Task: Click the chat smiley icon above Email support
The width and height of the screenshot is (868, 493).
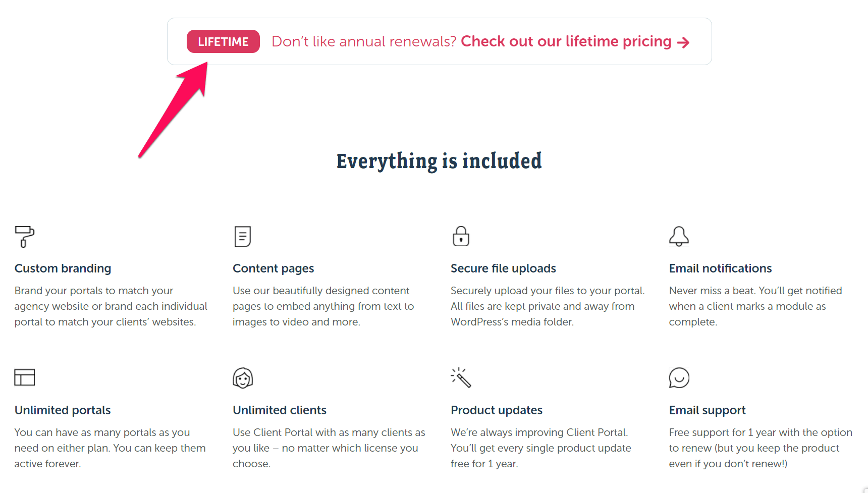Action: 679,378
